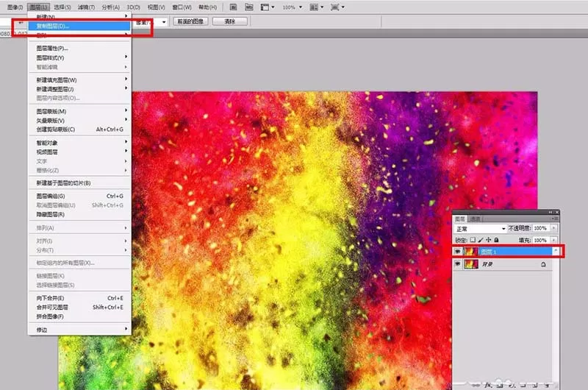Choose 图层属性(P)... from the menu
Viewport: 588px width, 390px height.
pyautogui.click(x=79, y=48)
